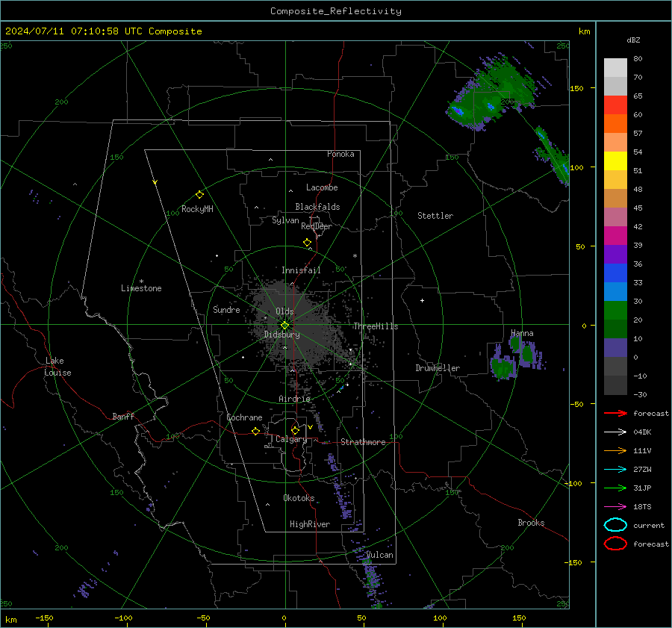Click the 04DK legend label
The height and width of the screenshot is (628, 672).
click(x=642, y=432)
